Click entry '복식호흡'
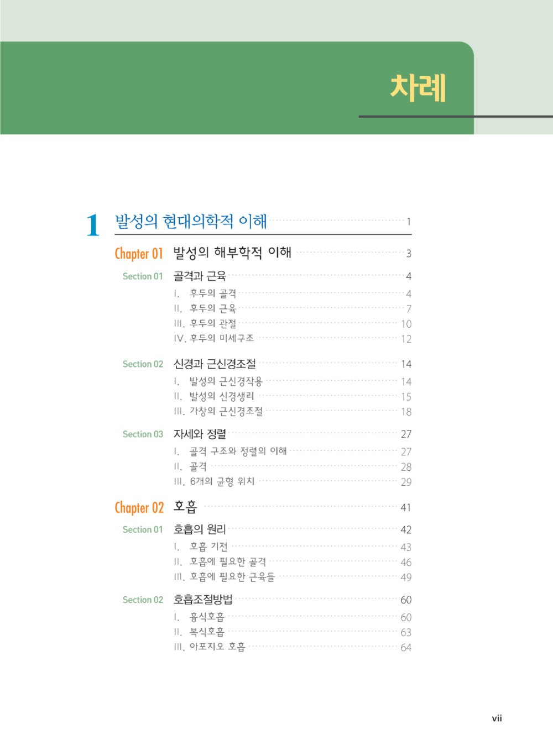Viewport: 553px width, 756px height. (x=207, y=632)
